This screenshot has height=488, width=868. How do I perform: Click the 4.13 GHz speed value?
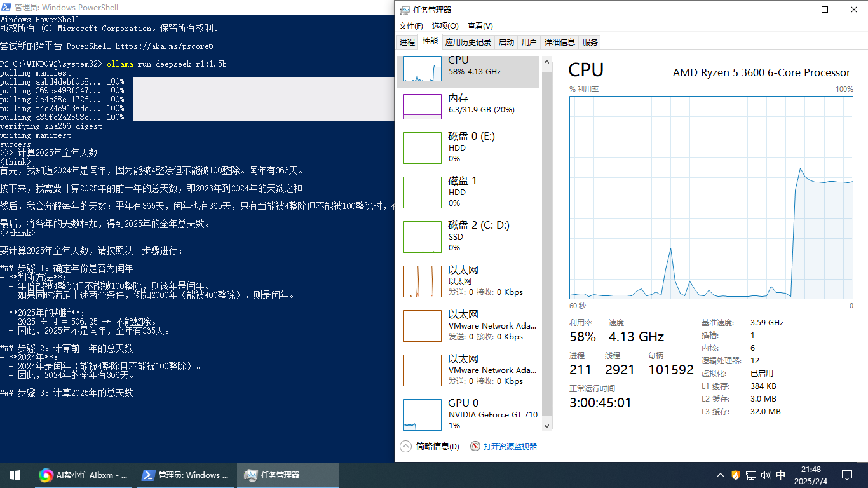pyautogui.click(x=636, y=337)
